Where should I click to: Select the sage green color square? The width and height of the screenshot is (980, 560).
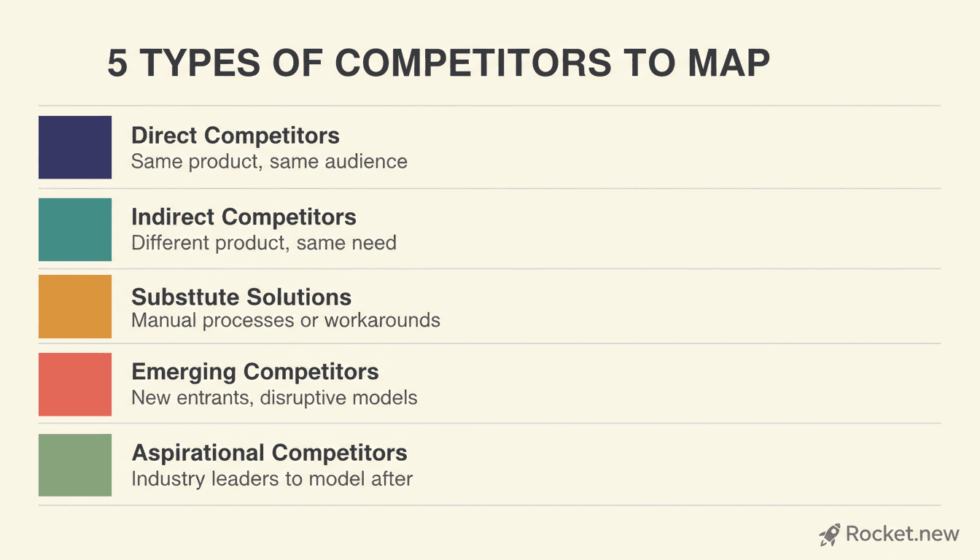(x=75, y=464)
